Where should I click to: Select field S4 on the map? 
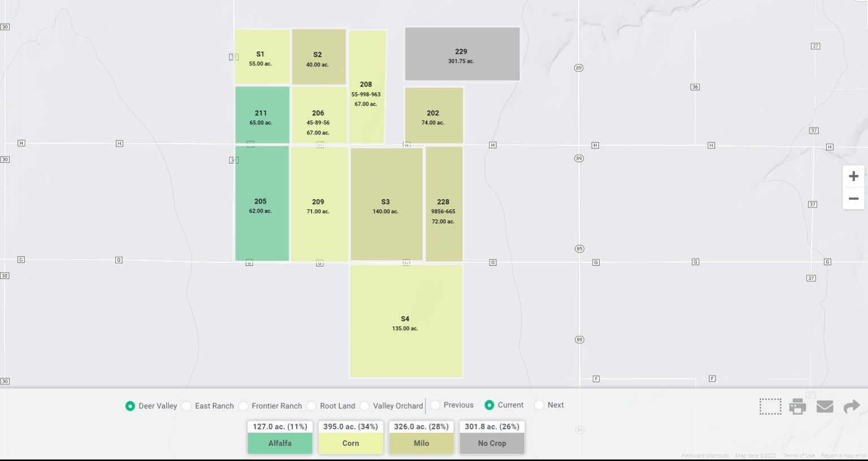pyautogui.click(x=406, y=321)
